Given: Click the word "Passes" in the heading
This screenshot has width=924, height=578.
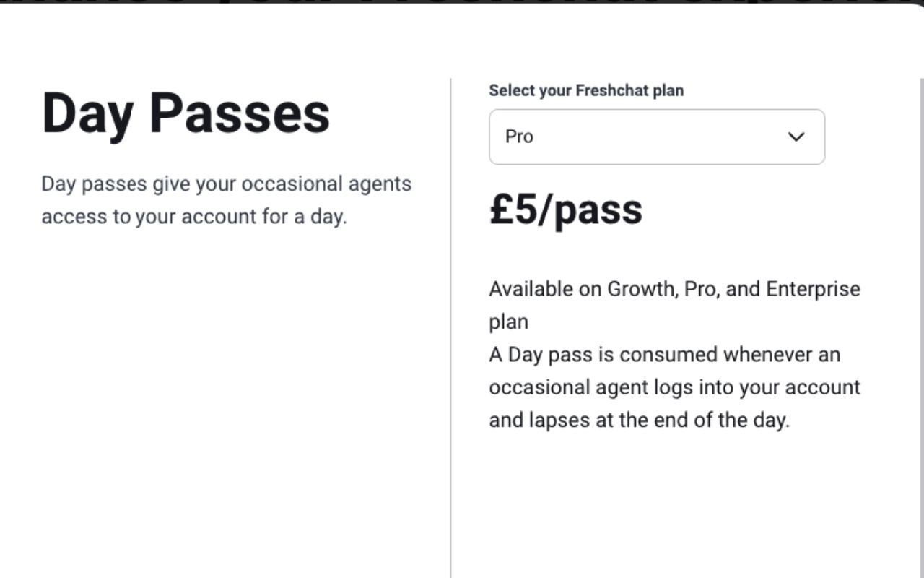Looking at the screenshot, I should tap(239, 113).
